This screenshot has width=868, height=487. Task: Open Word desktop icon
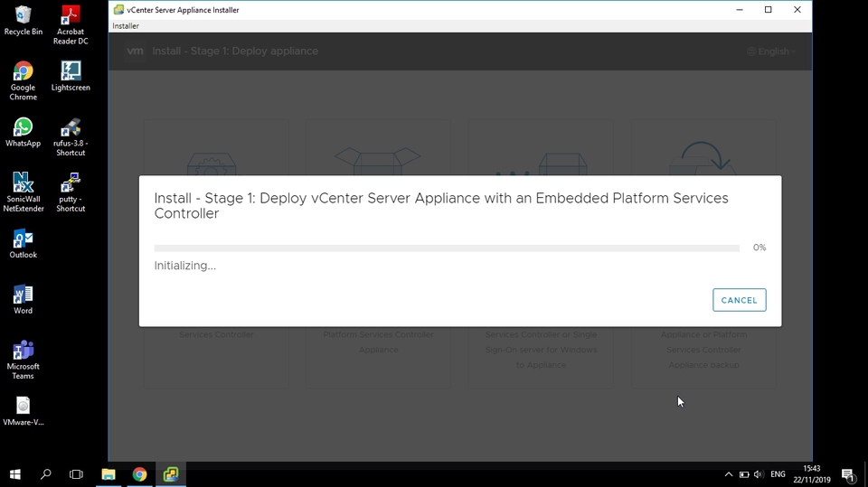(24, 299)
